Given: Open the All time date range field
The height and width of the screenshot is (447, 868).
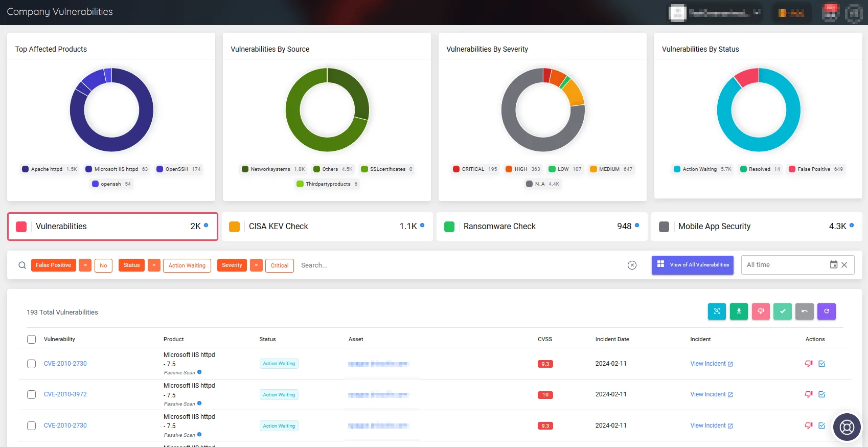Looking at the screenshot, I should point(797,265).
